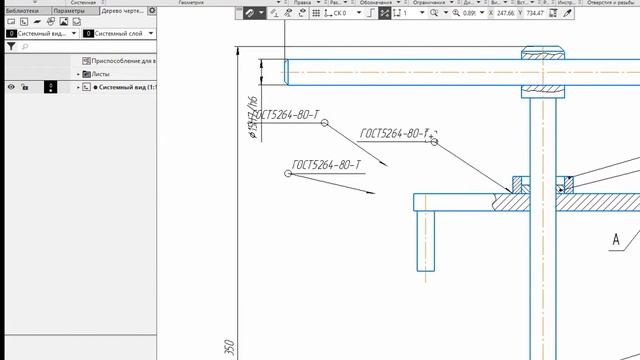This screenshot has height=360, width=640.
Task: Click the views icon in tree toolbar
Action: click(x=24, y=22)
